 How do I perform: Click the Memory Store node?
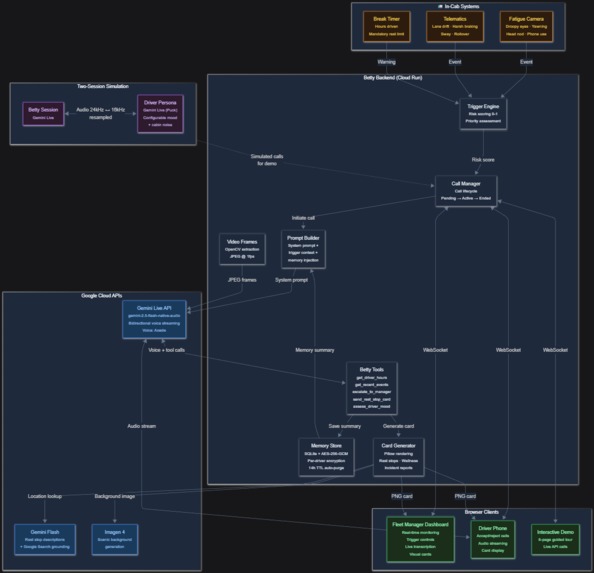[x=326, y=457]
